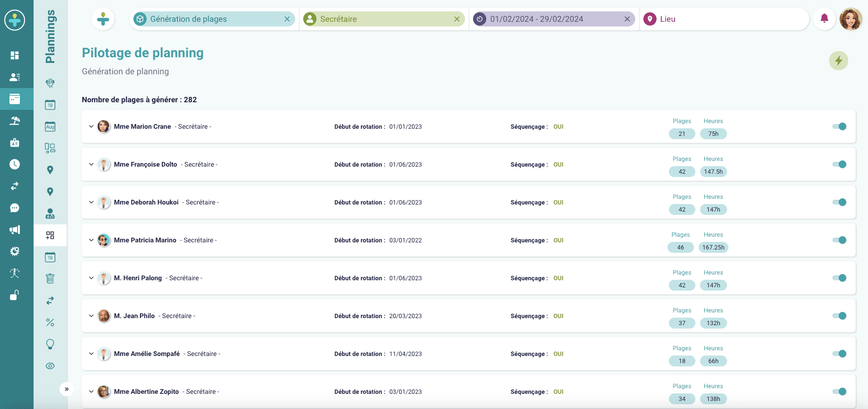Image resolution: width=868 pixels, height=409 pixels.
Task: Click the Génération de plages filter chip
Action: [x=214, y=19]
